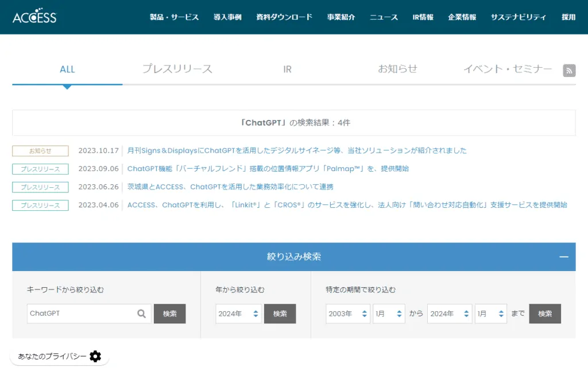Open the 2024年 year filter dropdown
Viewport: 588px width, 375px height.
pyautogui.click(x=238, y=314)
